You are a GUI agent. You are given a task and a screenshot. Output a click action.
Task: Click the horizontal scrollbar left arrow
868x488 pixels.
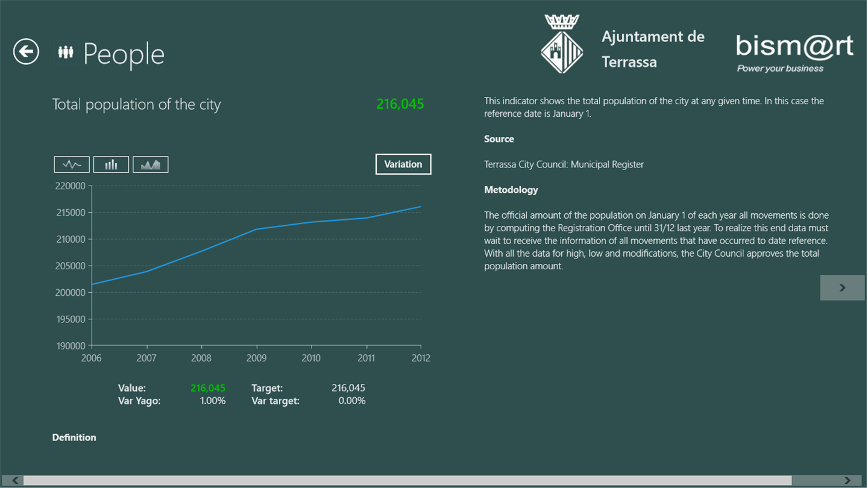(13, 480)
